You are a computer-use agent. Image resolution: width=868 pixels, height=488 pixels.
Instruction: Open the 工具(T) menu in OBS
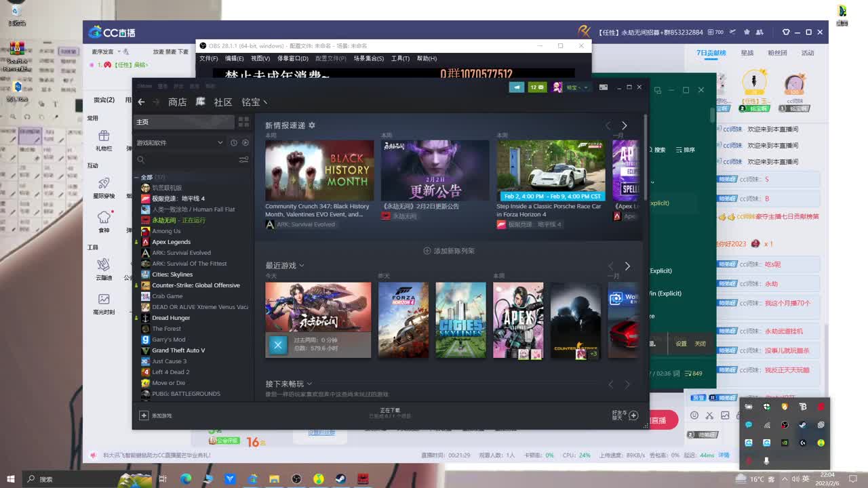coord(399,59)
